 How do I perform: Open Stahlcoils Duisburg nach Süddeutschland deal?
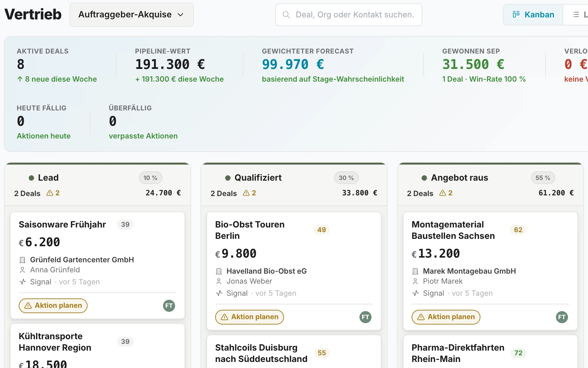tap(261, 353)
